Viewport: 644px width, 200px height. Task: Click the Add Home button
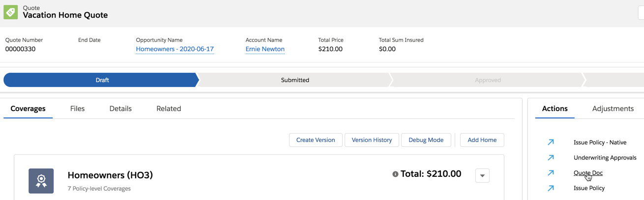tap(482, 140)
